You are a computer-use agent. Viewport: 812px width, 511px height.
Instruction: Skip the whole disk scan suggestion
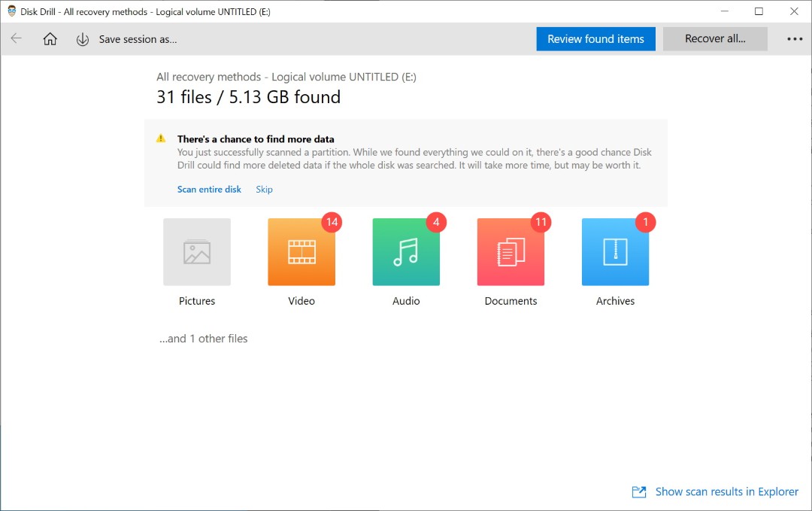264,189
